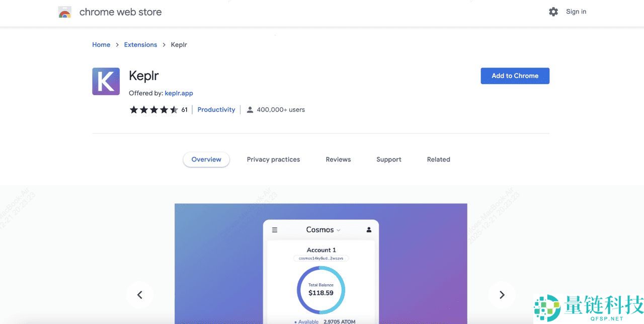Switch to the Overview tab
The height and width of the screenshot is (324, 644).
coord(206,159)
